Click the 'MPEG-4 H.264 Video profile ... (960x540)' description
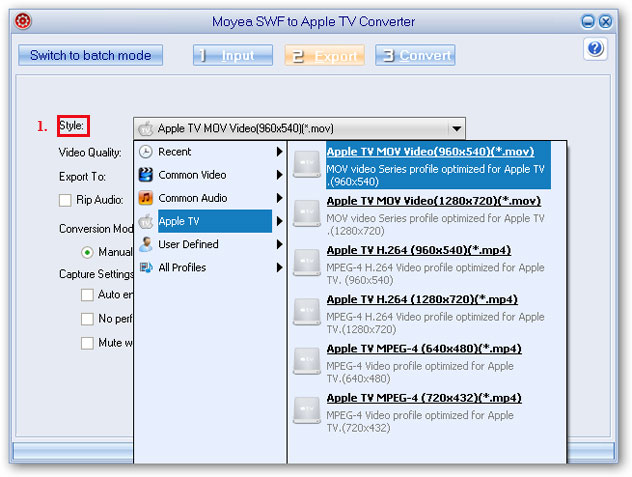The height and width of the screenshot is (477, 632). [x=435, y=273]
